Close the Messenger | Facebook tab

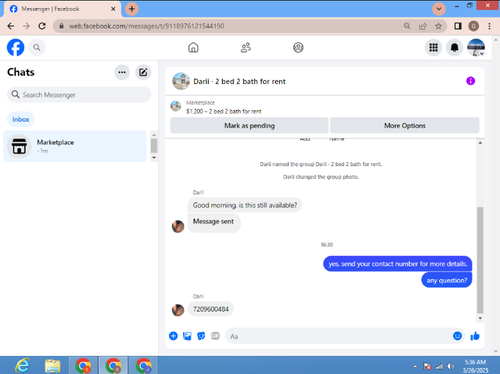coord(113,9)
